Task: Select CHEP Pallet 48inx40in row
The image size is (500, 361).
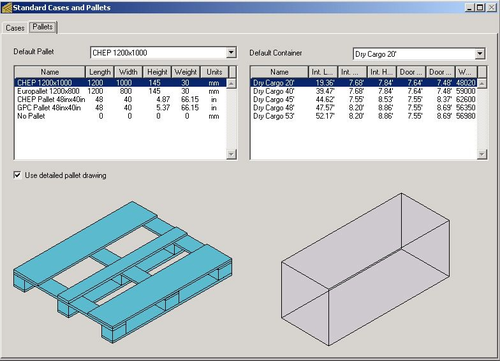Action: [120, 99]
